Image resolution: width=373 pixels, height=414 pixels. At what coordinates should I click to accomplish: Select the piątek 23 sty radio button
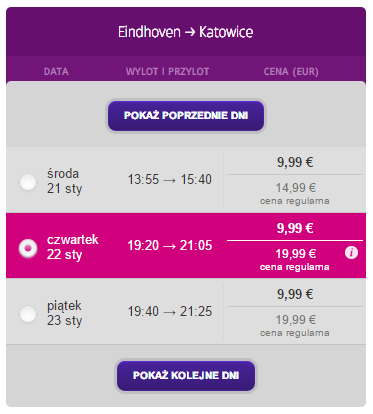[x=28, y=314]
